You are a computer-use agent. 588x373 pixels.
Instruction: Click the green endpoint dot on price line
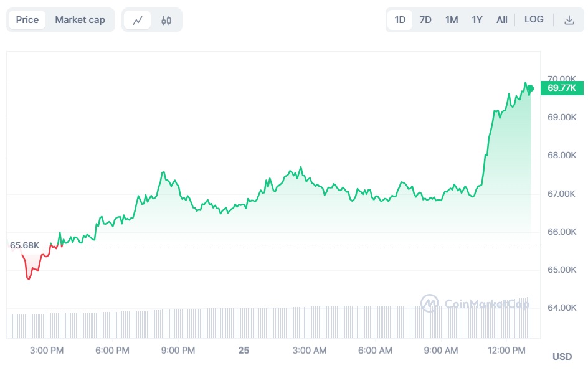click(x=530, y=88)
